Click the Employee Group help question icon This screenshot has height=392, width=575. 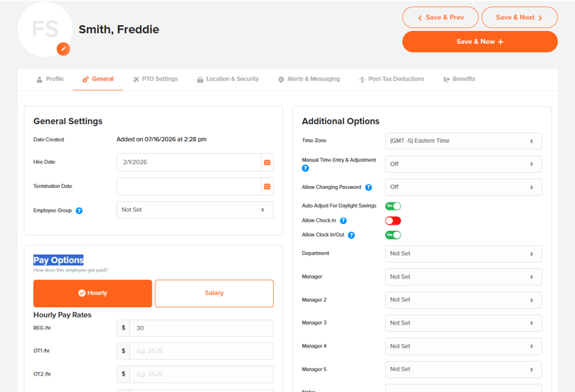pyautogui.click(x=79, y=210)
